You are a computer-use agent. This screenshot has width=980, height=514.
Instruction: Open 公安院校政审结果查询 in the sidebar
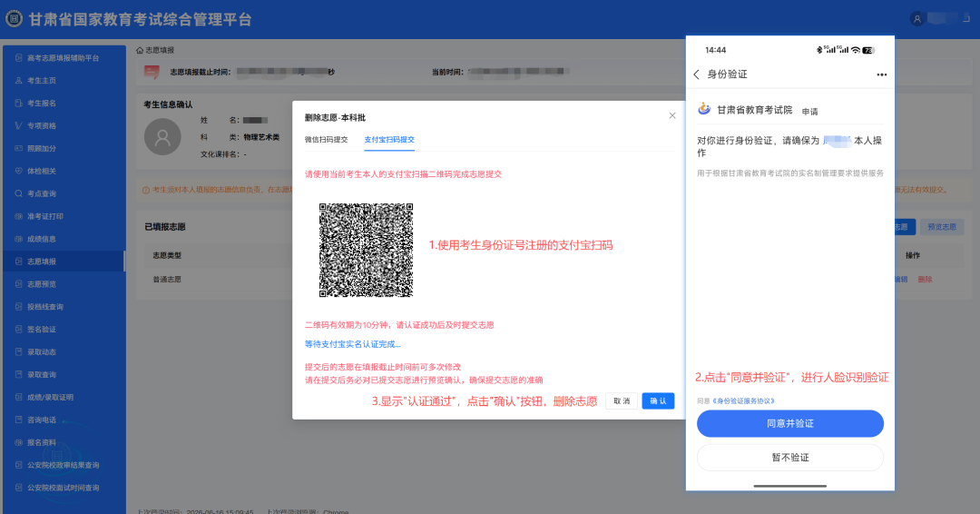tap(64, 465)
